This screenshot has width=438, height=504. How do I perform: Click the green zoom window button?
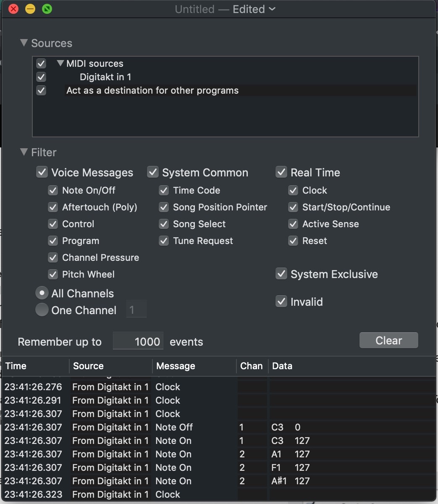[47, 9]
